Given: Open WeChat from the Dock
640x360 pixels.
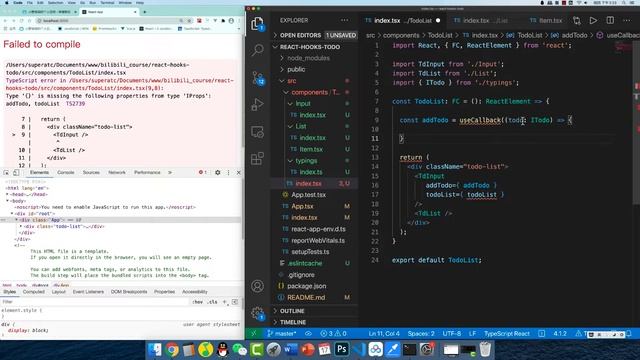Looking at the screenshot, I should [x=240, y=350].
